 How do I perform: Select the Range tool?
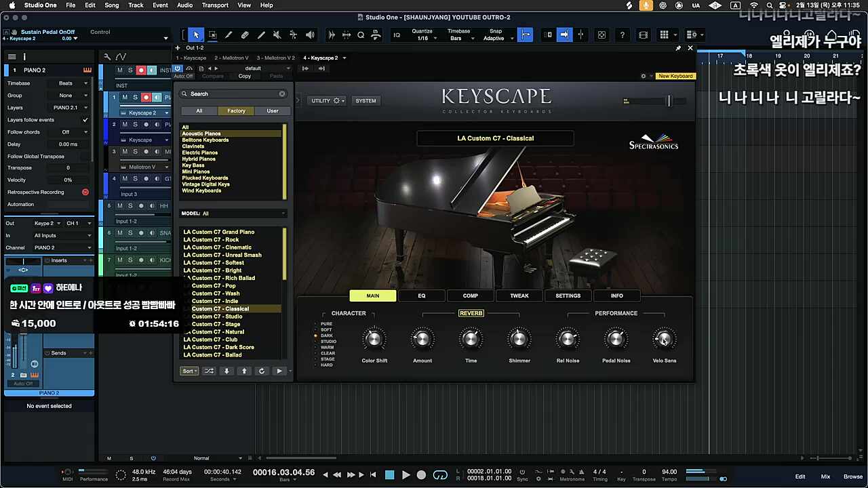[212, 35]
